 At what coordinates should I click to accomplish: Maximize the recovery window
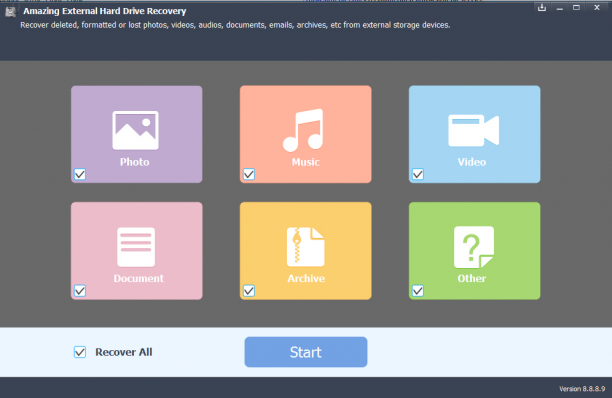click(576, 7)
